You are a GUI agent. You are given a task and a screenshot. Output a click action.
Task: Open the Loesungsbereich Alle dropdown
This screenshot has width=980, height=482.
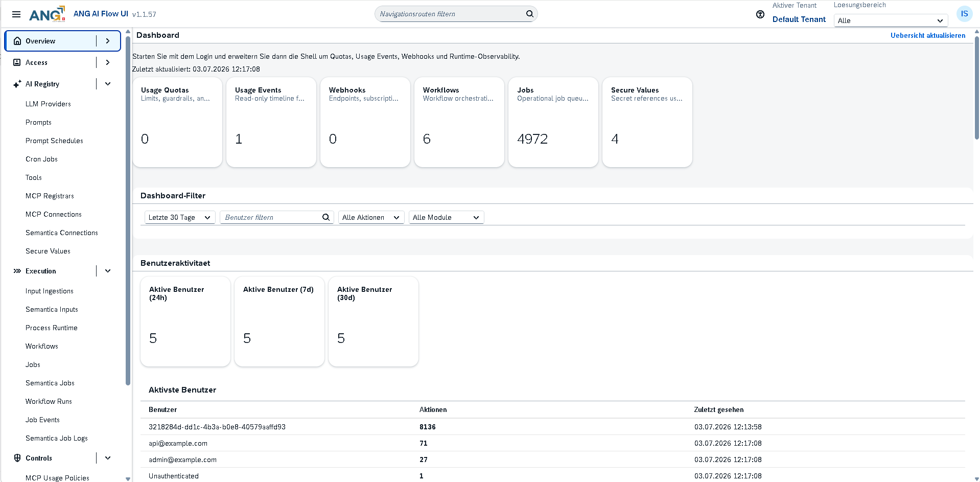[x=891, y=20]
